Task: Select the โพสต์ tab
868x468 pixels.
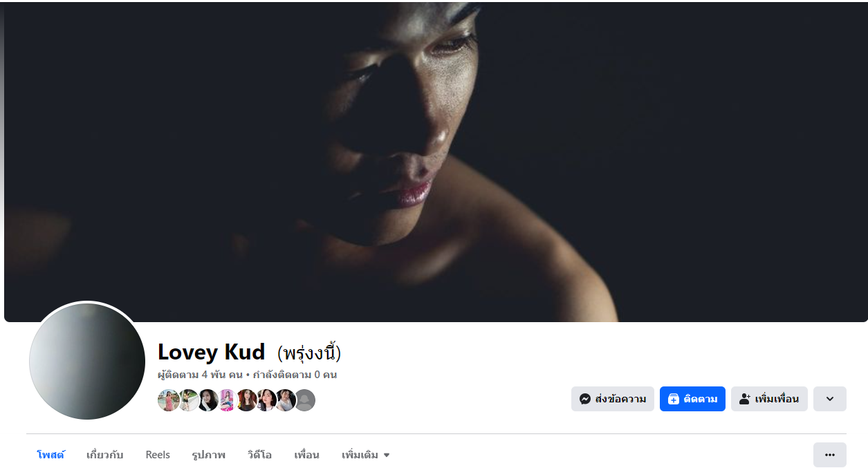Action: tap(50, 455)
